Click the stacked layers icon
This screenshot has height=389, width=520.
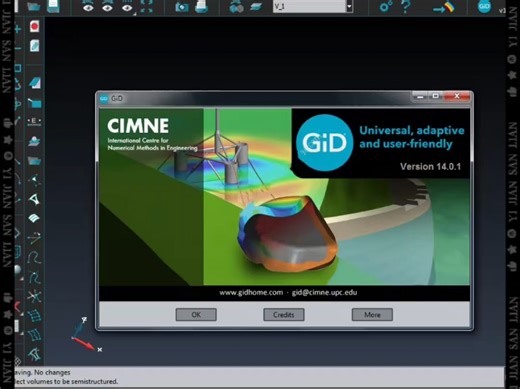[256, 7]
